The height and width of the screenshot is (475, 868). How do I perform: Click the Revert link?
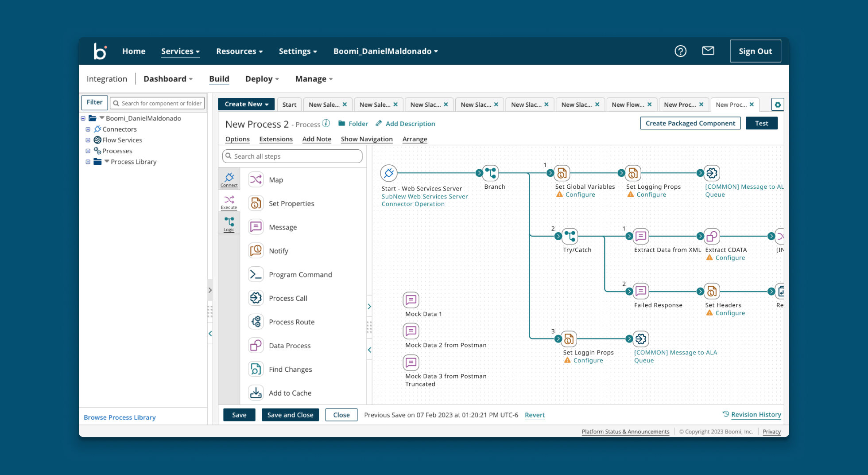click(535, 415)
